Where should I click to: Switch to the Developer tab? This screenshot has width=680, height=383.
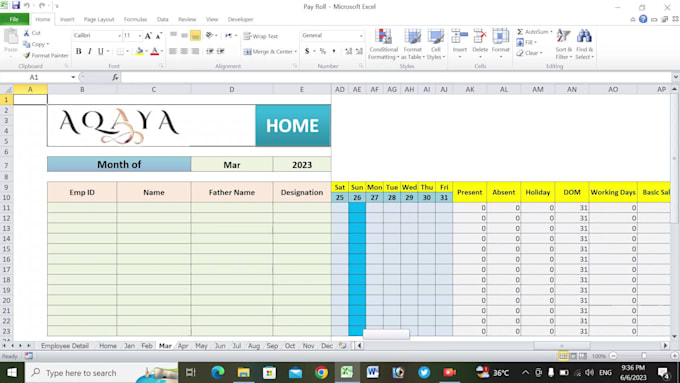[x=240, y=19]
